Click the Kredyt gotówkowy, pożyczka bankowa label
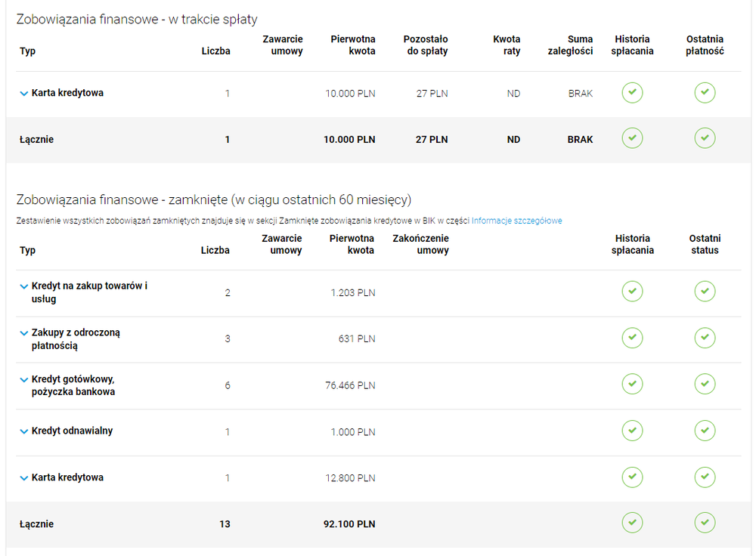The height and width of the screenshot is (556, 756). 73,385
